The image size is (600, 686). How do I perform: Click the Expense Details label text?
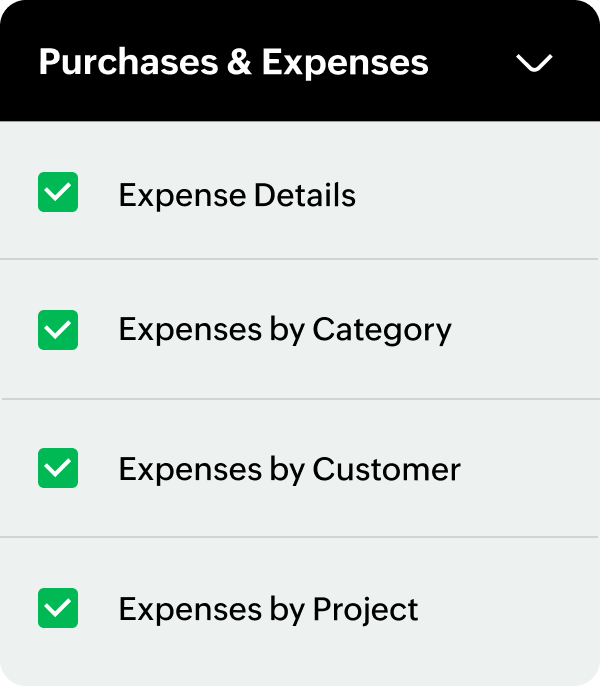coord(237,194)
